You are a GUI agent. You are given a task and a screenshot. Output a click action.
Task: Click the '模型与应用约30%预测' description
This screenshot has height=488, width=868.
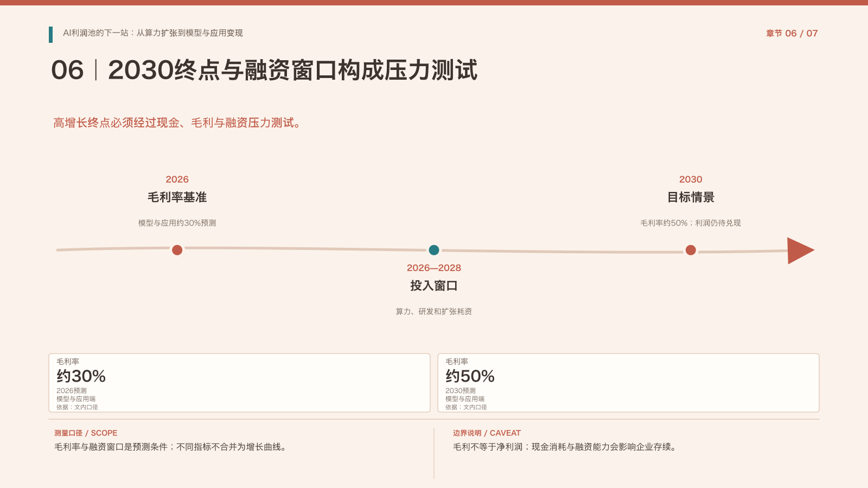(x=177, y=223)
